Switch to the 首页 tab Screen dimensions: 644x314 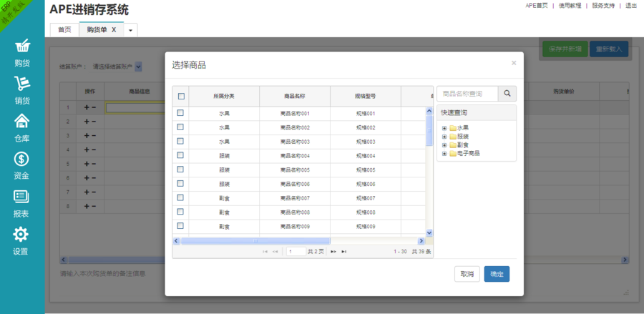[64, 30]
